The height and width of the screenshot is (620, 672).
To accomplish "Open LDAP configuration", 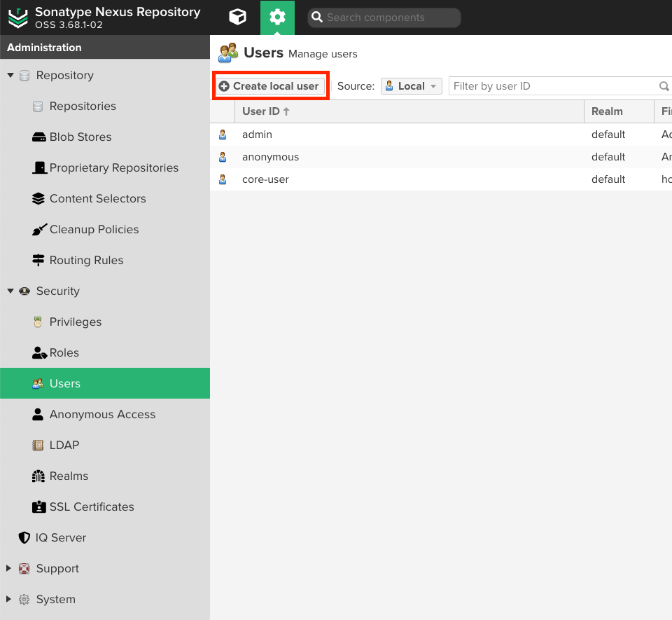I will tap(64, 445).
